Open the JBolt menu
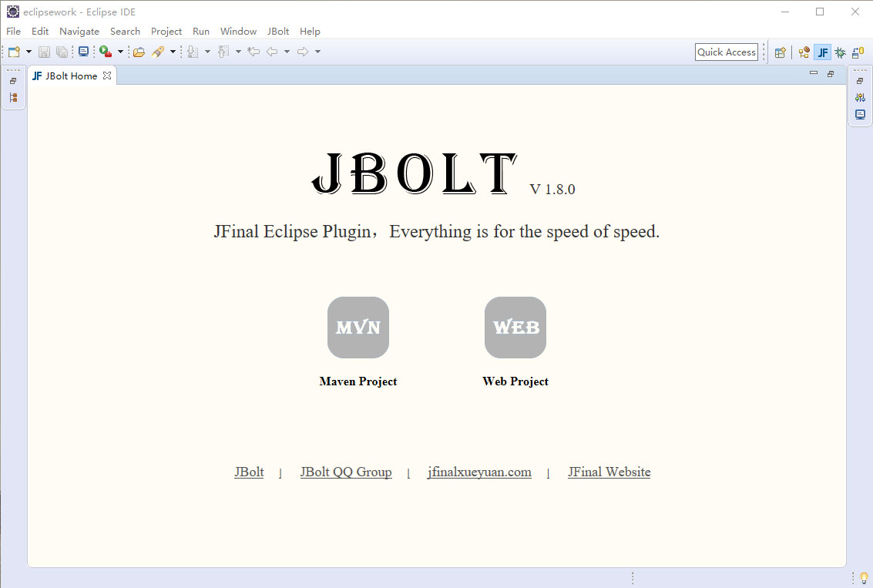 [x=277, y=31]
